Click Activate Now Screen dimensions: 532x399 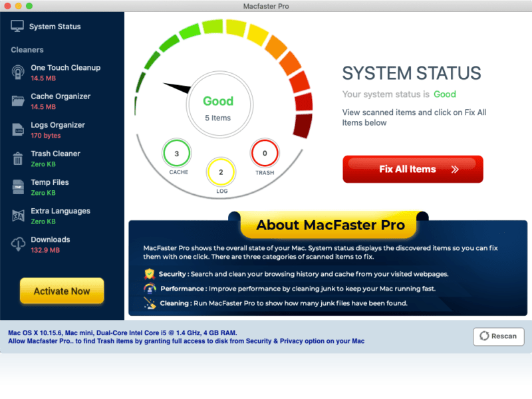pos(62,291)
